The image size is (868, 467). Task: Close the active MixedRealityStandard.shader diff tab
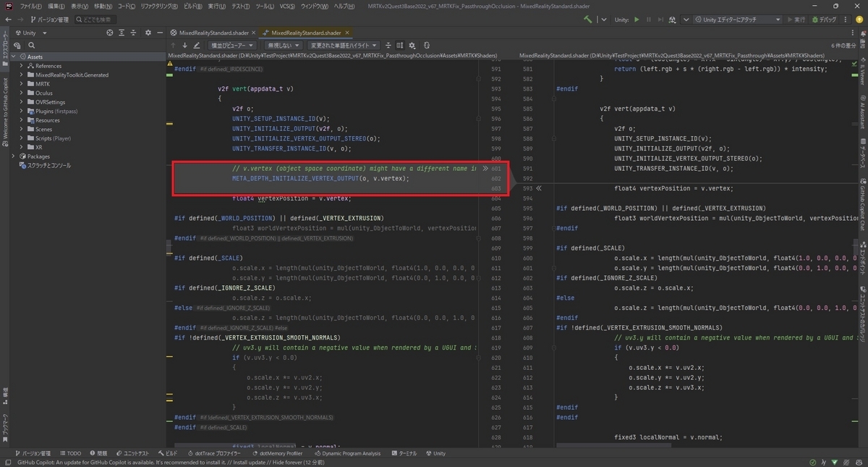pos(347,33)
